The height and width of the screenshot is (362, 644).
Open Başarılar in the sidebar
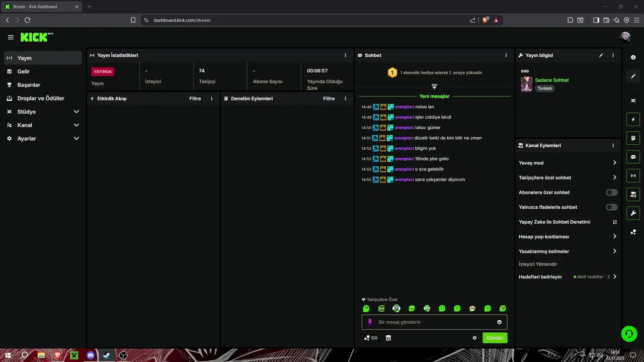43,85
